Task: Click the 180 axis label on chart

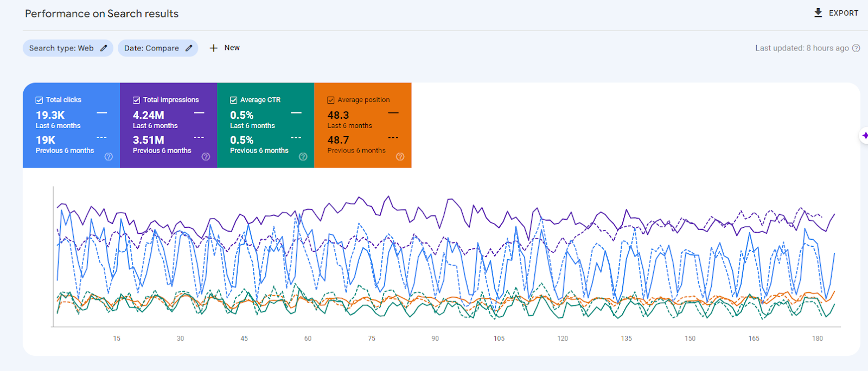Action: coord(818,338)
